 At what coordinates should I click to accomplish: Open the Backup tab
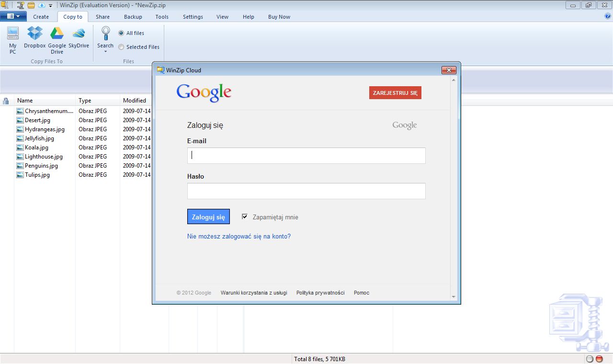(133, 17)
